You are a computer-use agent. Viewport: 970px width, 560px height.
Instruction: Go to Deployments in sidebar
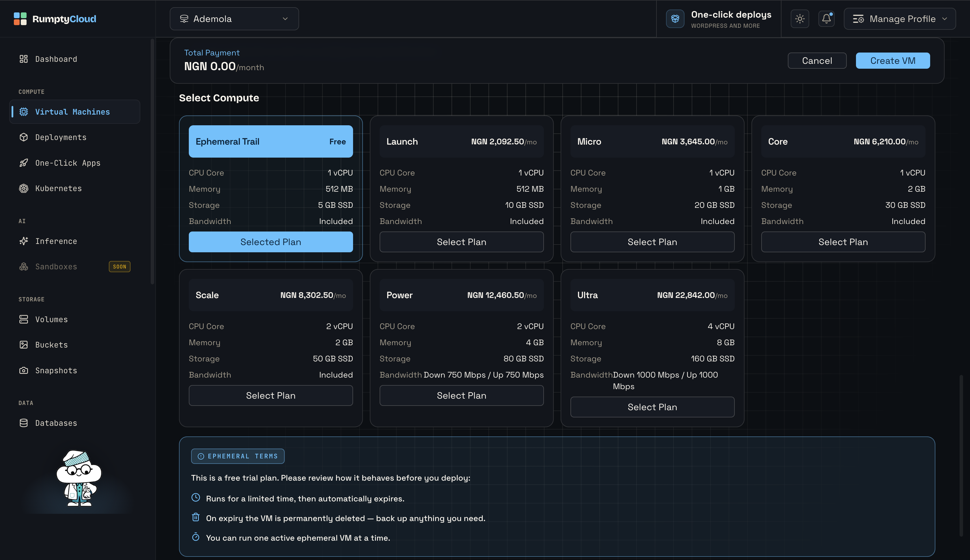[x=74, y=137]
